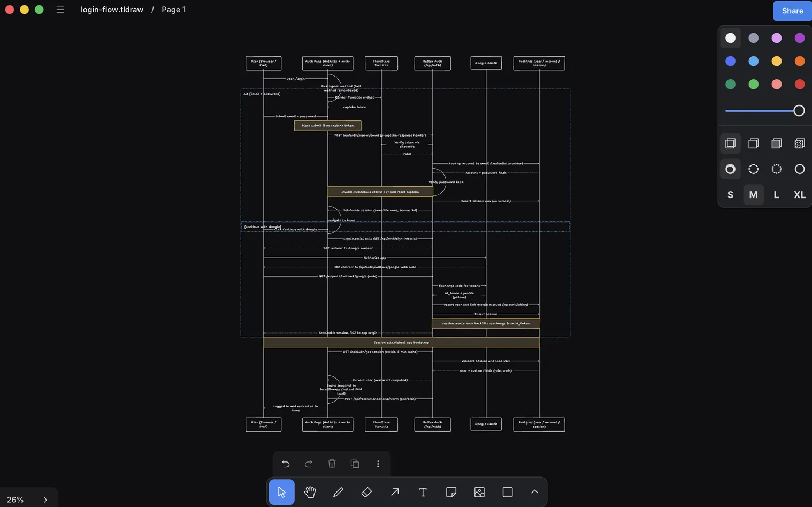Viewport: 812px width, 507px height.
Task: Pick the Draw pencil tool
Action: [338, 492]
